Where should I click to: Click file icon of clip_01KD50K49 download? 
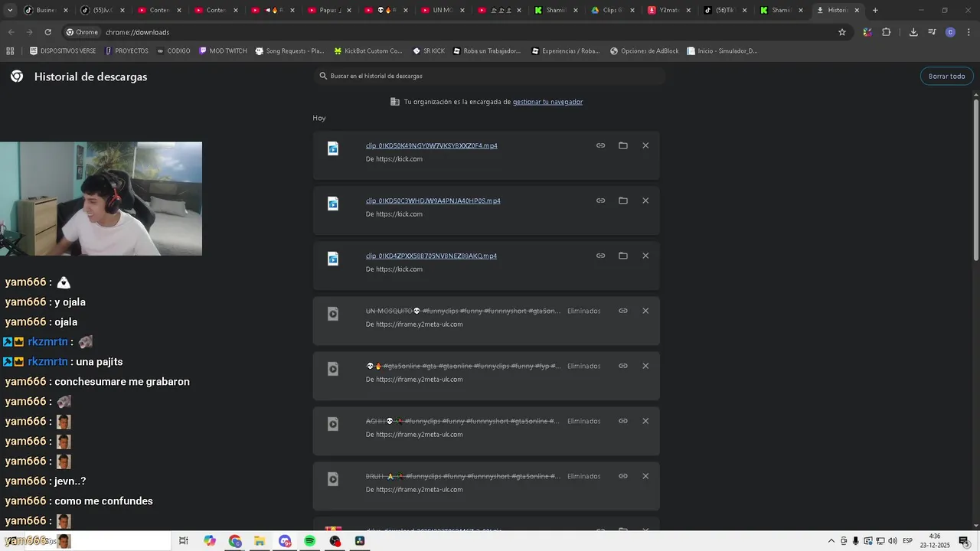pyautogui.click(x=333, y=148)
